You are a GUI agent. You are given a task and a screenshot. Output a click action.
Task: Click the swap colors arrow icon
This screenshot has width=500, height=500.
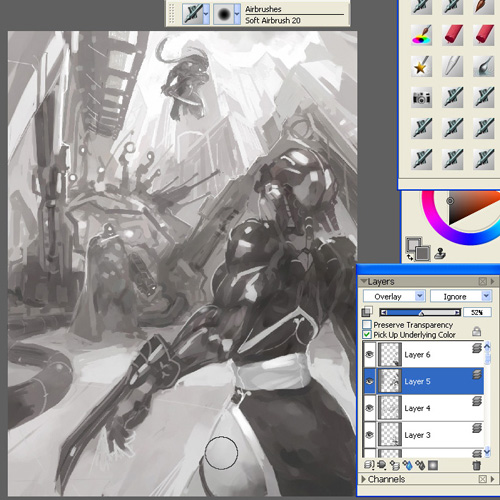tap(410, 257)
